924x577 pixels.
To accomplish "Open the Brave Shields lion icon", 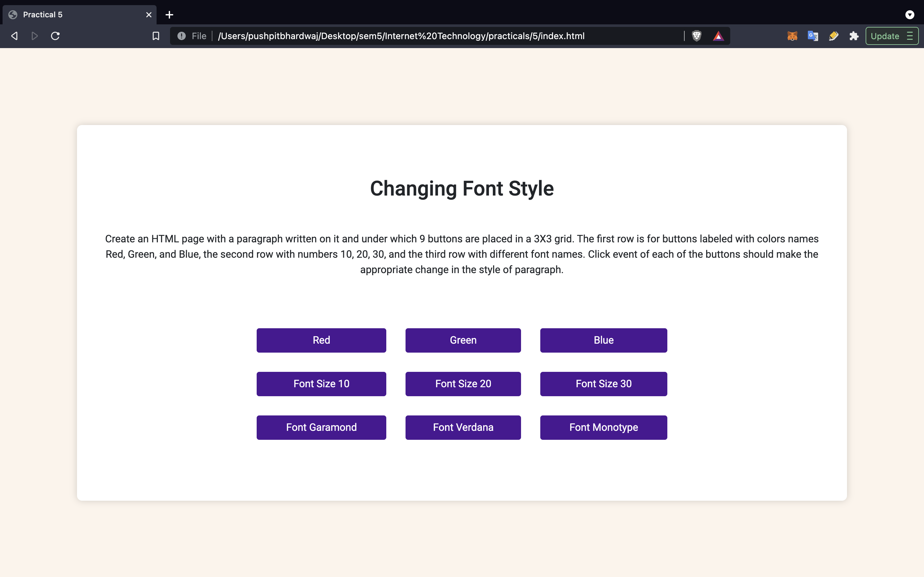I will (697, 36).
